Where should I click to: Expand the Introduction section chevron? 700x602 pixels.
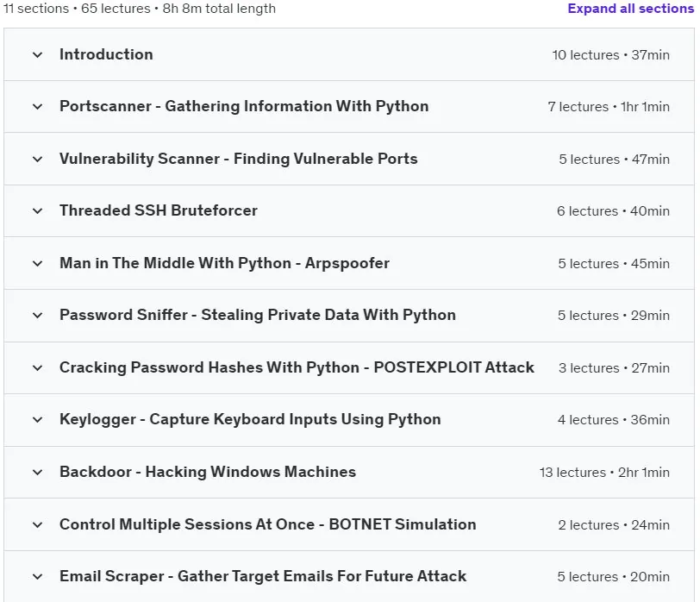click(38, 55)
